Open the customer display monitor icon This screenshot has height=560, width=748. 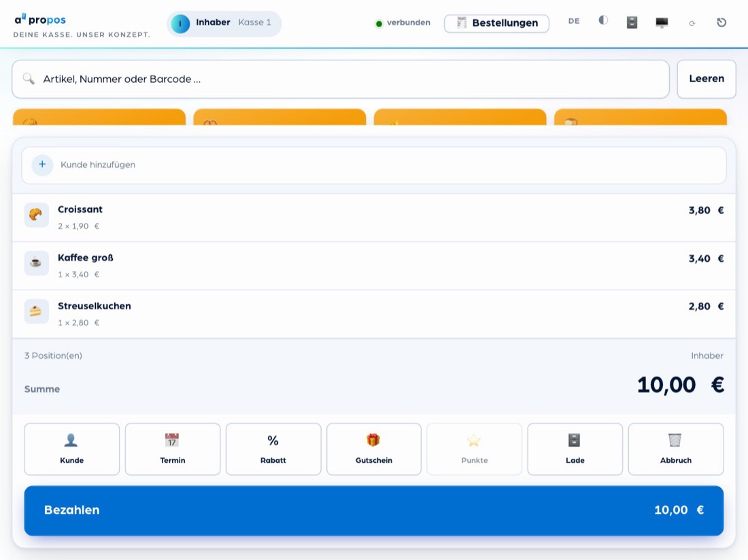pyautogui.click(x=662, y=22)
